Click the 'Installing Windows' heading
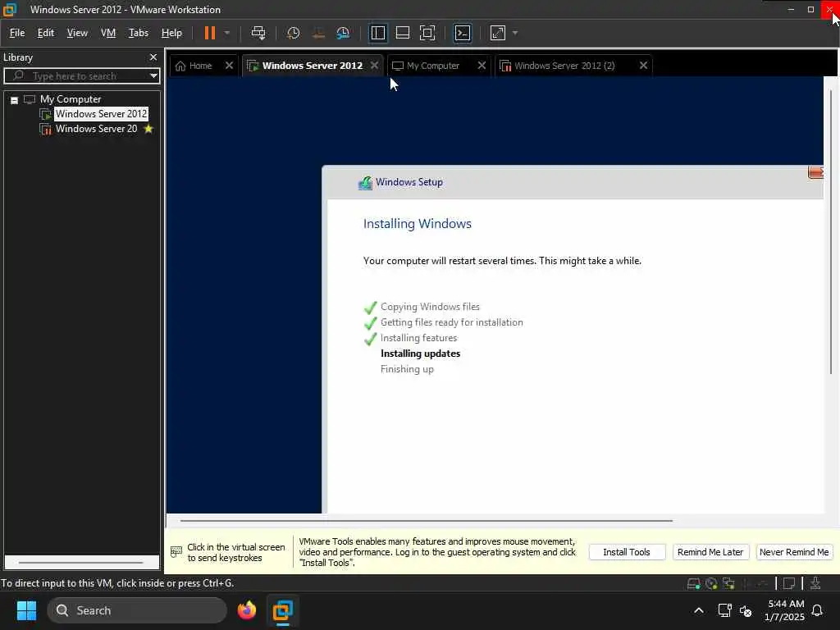 [418, 224]
